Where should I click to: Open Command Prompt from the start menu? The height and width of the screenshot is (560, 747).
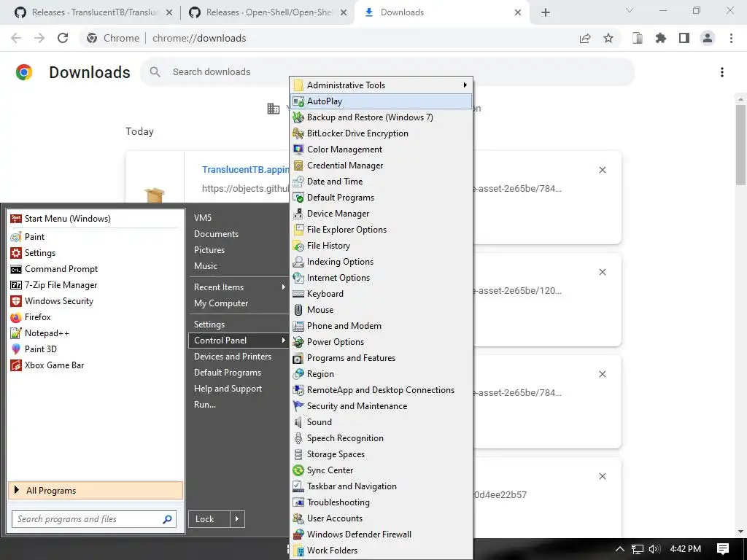pos(96,269)
